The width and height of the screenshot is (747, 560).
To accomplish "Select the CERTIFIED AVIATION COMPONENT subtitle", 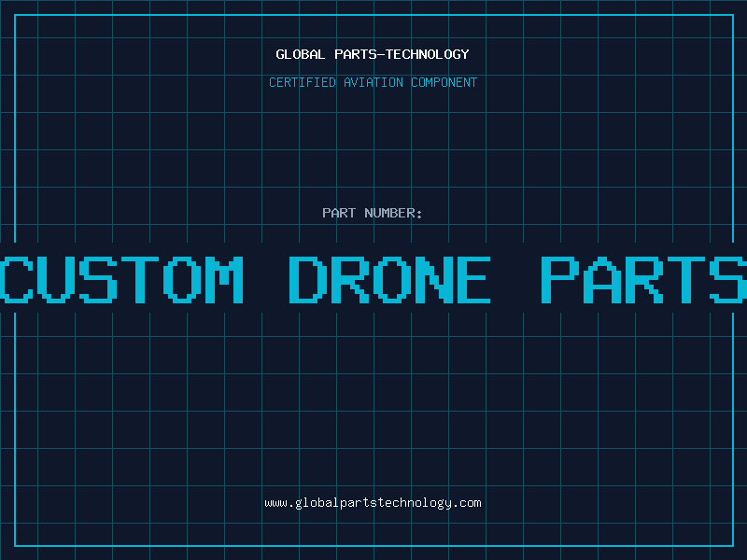I will pos(373,82).
